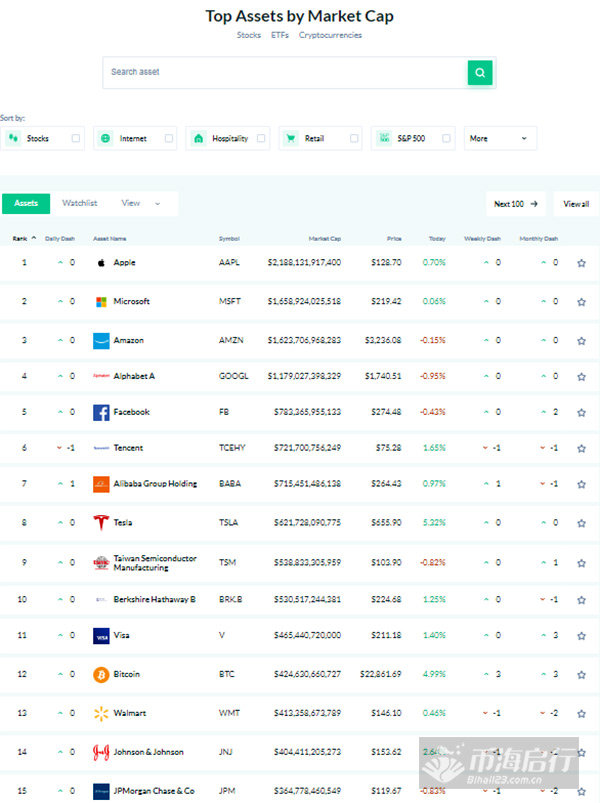This screenshot has height=803, width=600.
Task: Click the Daily Dash column header
Action: click(x=60, y=239)
